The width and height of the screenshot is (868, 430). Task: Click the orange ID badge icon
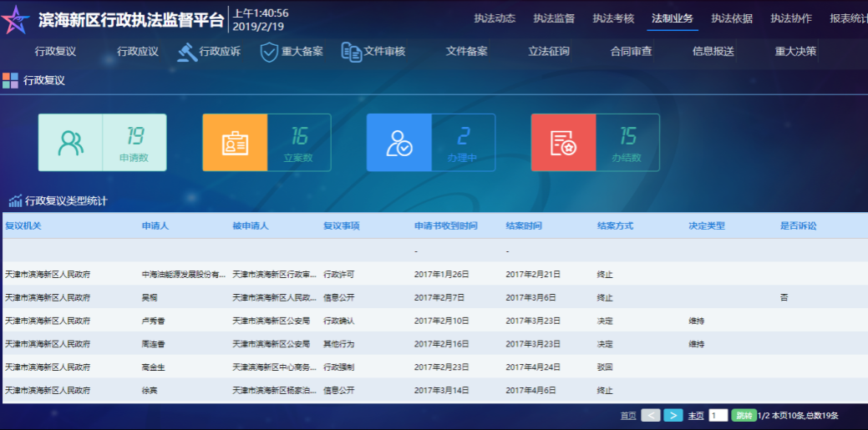click(x=236, y=143)
